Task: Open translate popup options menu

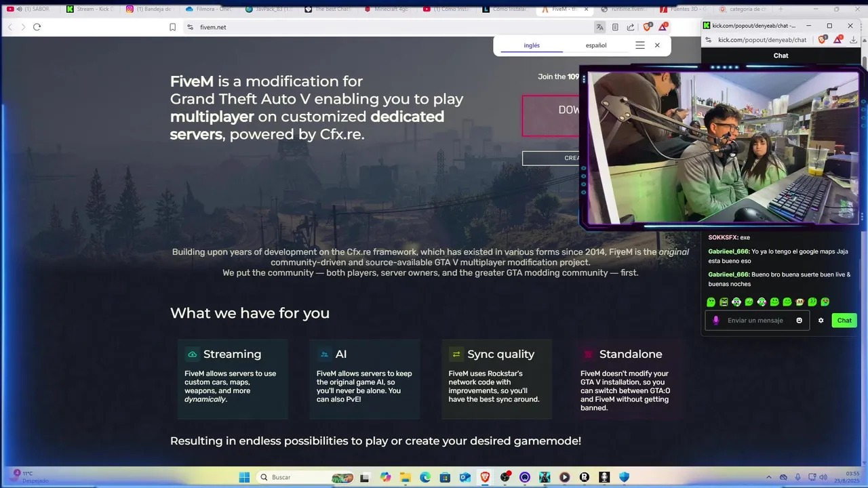Action: [x=639, y=45]
